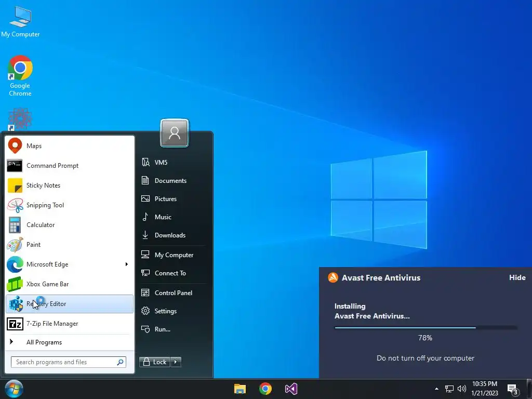This screenshot has width=532, height=399.
Task: Select Connect To in start menu
Action: tap(172, 273)
